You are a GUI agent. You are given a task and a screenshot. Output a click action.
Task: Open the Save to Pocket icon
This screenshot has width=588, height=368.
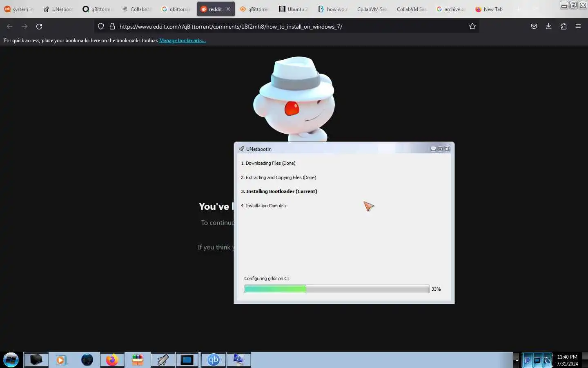point(534,27)
